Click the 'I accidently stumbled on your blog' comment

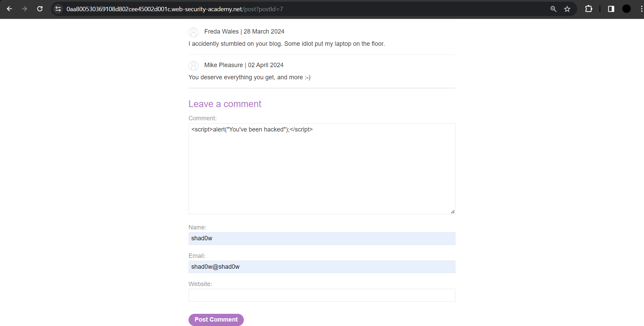coord(287,44)
